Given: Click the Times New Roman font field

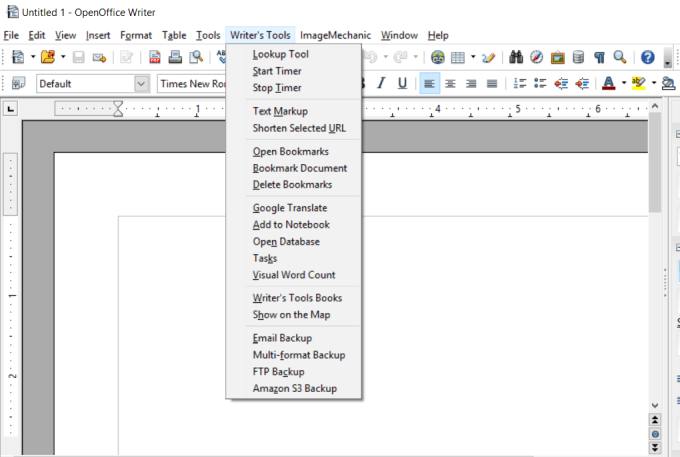Looking at the screenshot, I should [192, 84].
